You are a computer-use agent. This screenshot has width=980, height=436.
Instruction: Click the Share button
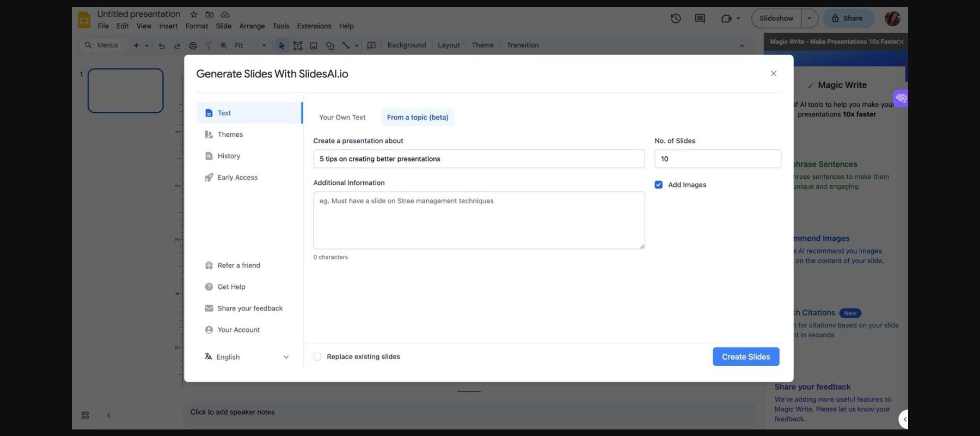[848, 19]
